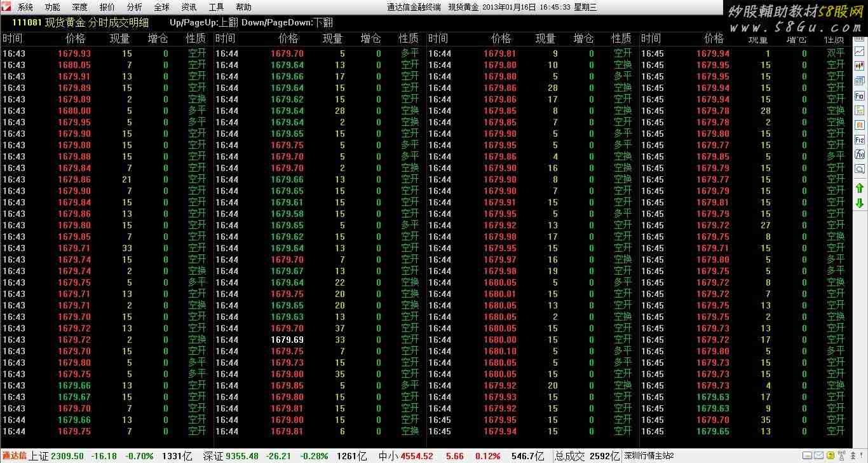This screenshot has height=463, width=868.
Task: Click the magnifier search sidebar icon
Action: [x=860, y=169]
